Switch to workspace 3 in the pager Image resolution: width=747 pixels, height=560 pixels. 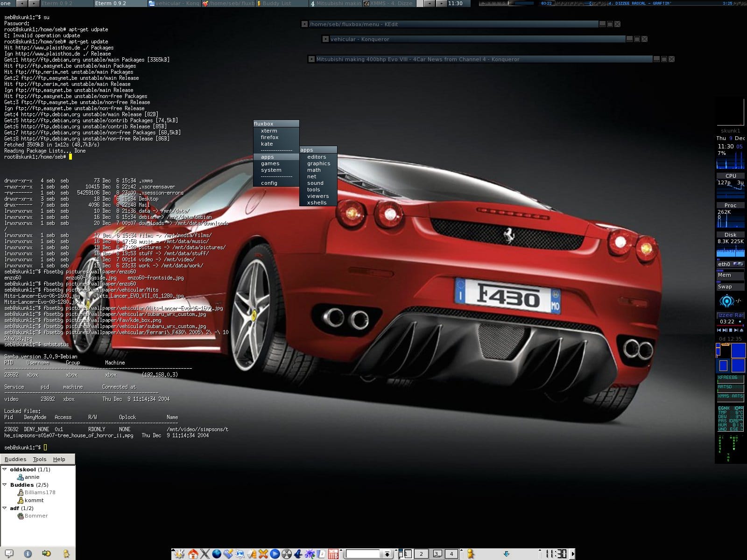coord(437,554)
